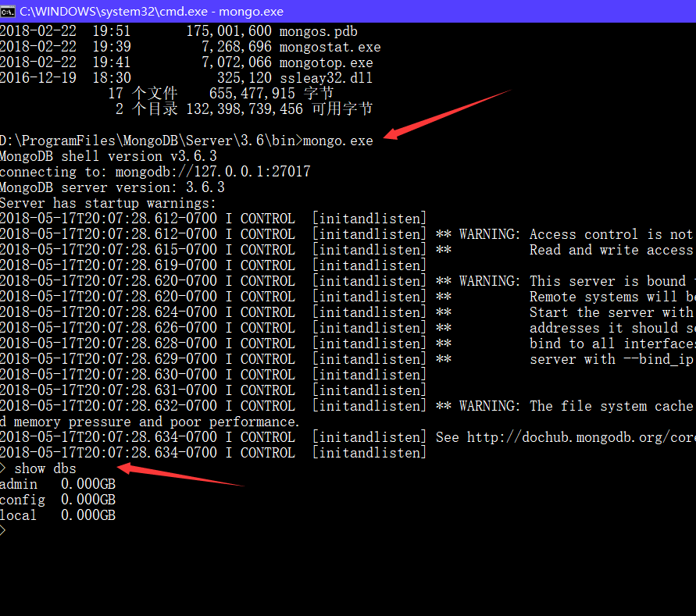
Task: Click the file size '175,001,600'
Action: coord(229,31)
